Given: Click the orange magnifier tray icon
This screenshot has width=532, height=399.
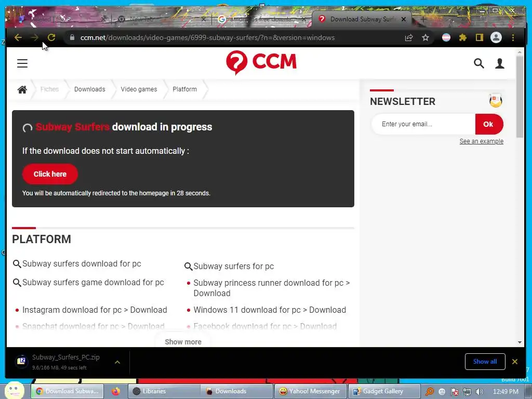Looking at the screenshot, I should tap(430, 392).
